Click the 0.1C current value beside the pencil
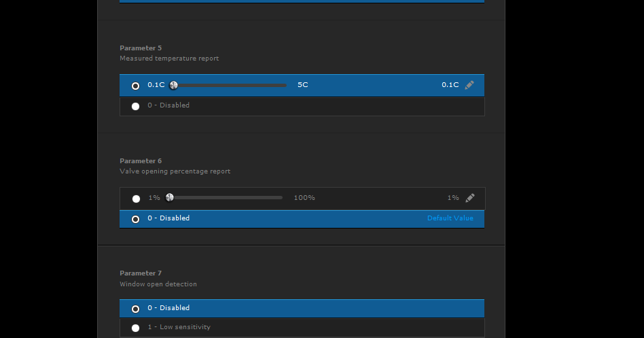Viewport: 644px width, 338px height. click(450, 85)
